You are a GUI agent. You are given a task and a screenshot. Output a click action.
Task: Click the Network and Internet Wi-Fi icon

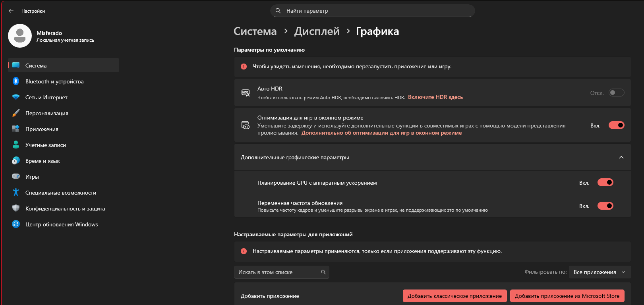(x=16, y=97)
